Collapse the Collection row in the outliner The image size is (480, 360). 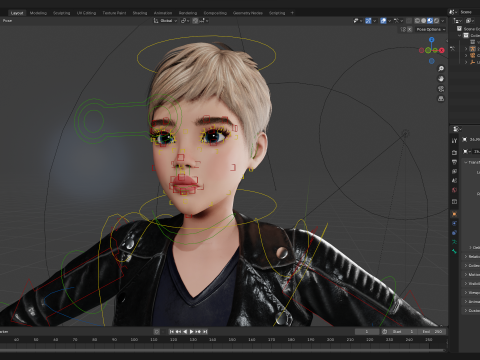(460, 35)
